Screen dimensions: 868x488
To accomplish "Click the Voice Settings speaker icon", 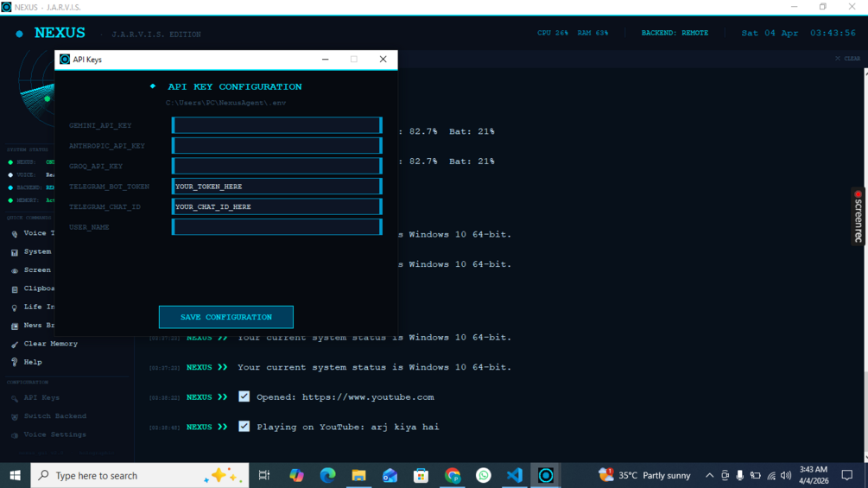I will point(15,435).
